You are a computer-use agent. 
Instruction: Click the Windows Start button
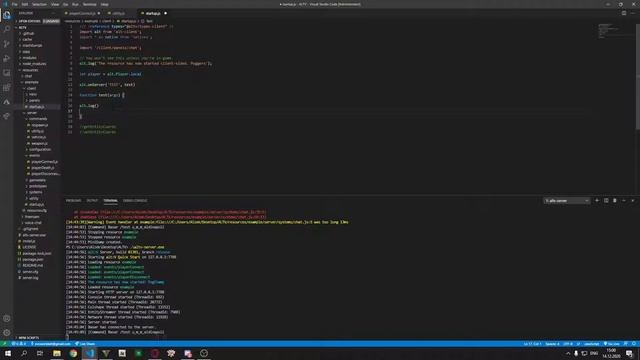(8, 353)
